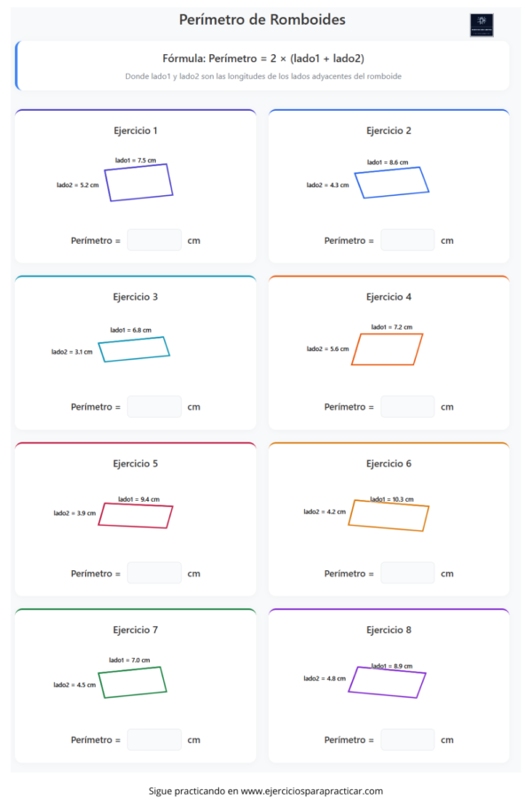Click the Fórmula: Perímetro formula text
The image size is (532, 798).
[x=263, y=58]
